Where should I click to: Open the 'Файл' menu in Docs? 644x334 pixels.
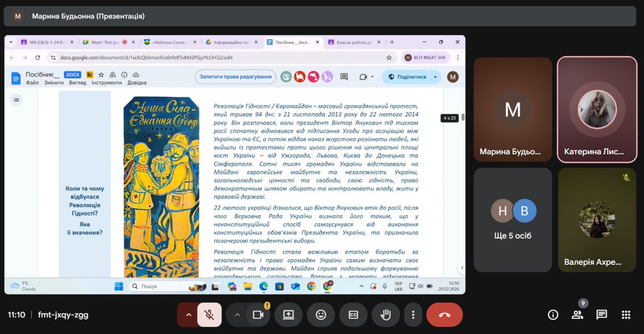pyautogui.click(x=32, y=83)
